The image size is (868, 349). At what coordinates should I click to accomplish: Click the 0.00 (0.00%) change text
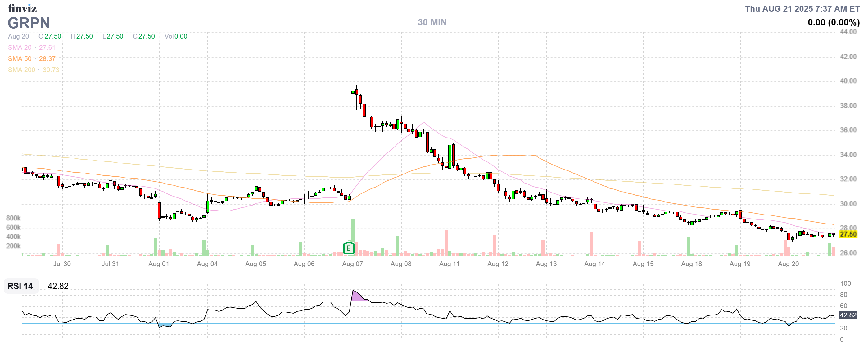tap(833, 23)
